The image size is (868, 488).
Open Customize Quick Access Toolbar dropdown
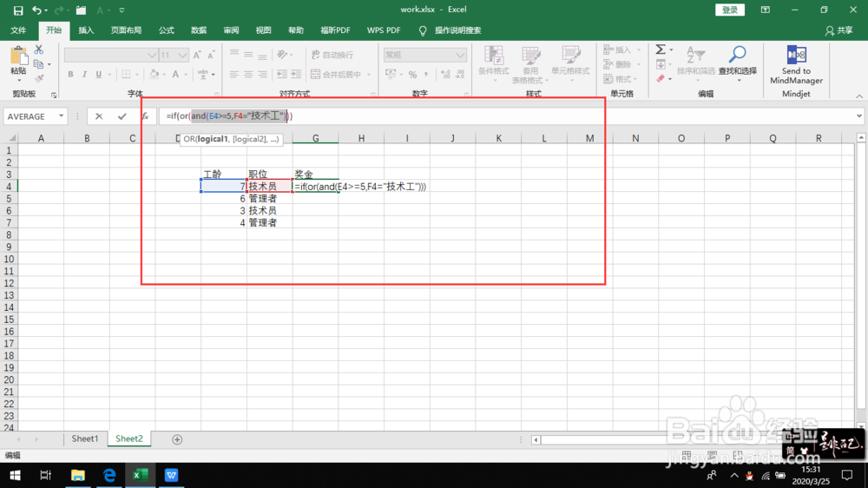(122, 10)
